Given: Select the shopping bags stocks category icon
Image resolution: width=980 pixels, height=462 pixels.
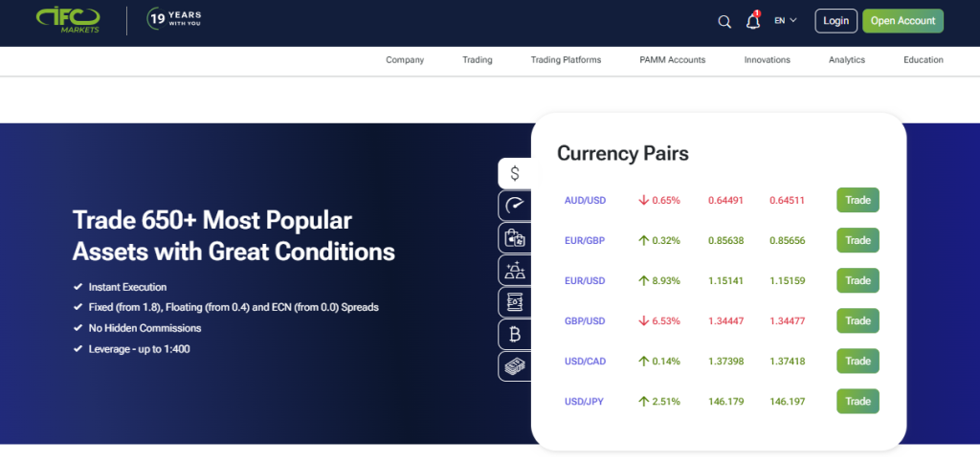Looking at the screenshot, I should (515, 238).
